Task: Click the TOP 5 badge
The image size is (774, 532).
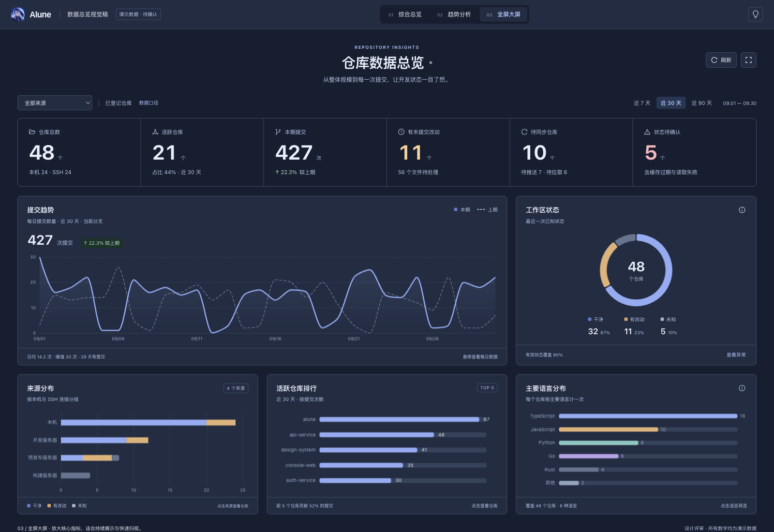Action: point(487,388)
